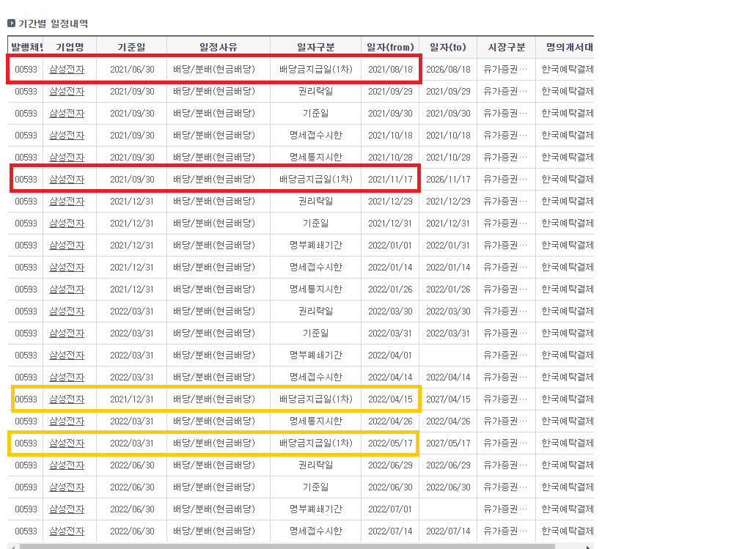Select the 2022/07/01 date cell
The width and height of the screenshot is (756, 549).
(391, 509)
